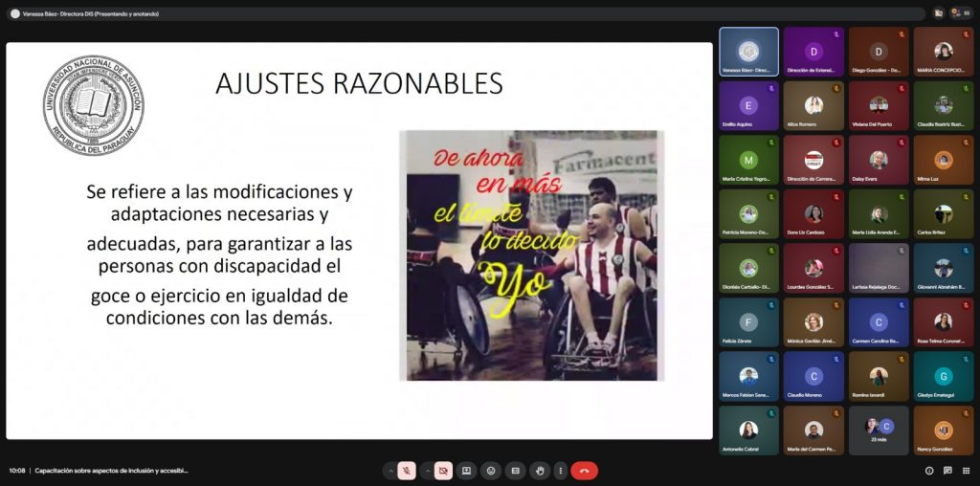Image resolution: width=980 pixels, height=486 pixels.
Task: Toggle captions or layout icon in call bar
Action: coord(515,471)
